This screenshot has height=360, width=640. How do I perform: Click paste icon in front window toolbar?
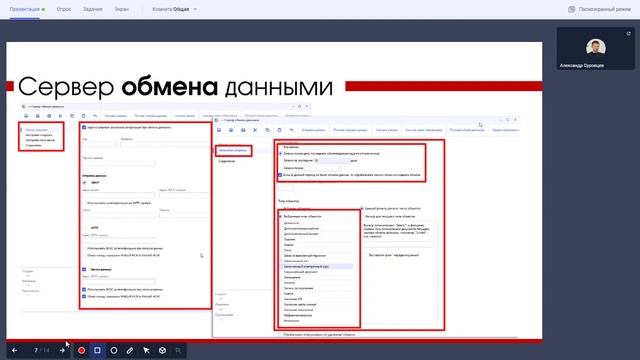pos(279,130)
